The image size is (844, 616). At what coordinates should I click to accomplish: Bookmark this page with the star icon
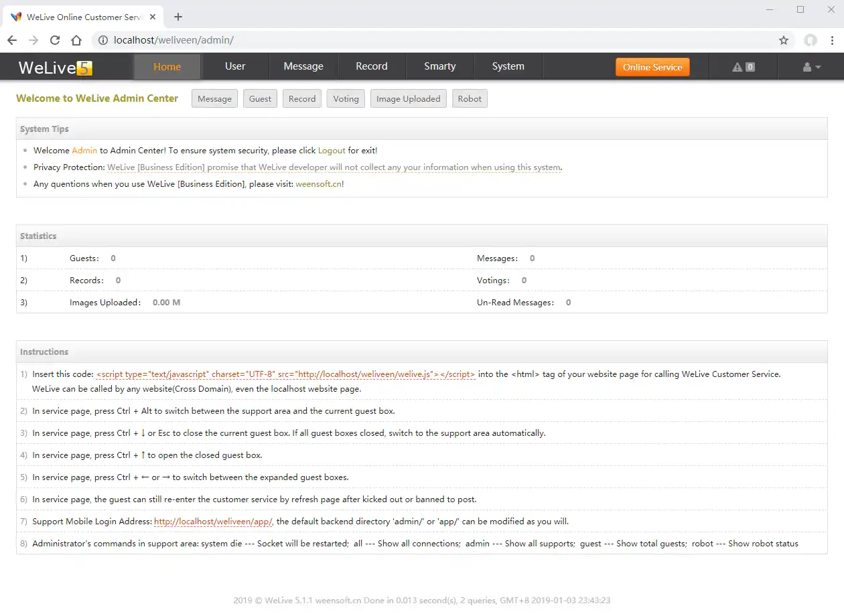[784, 40]
